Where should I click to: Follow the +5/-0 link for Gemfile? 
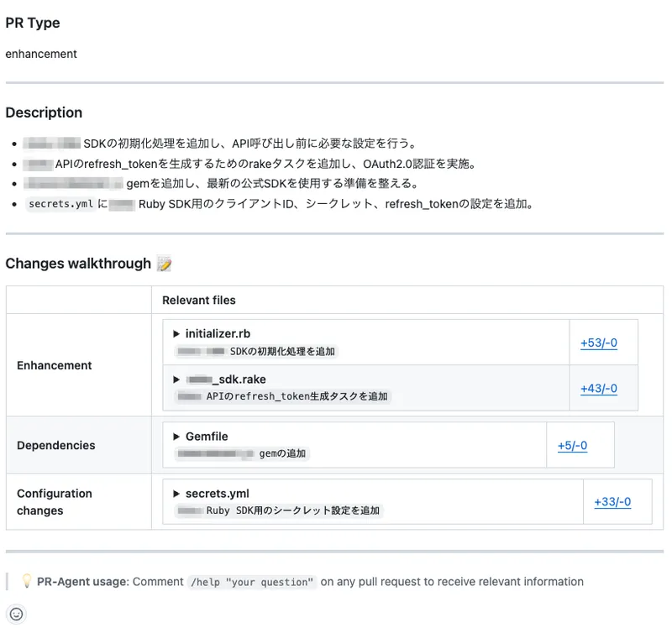572,445
